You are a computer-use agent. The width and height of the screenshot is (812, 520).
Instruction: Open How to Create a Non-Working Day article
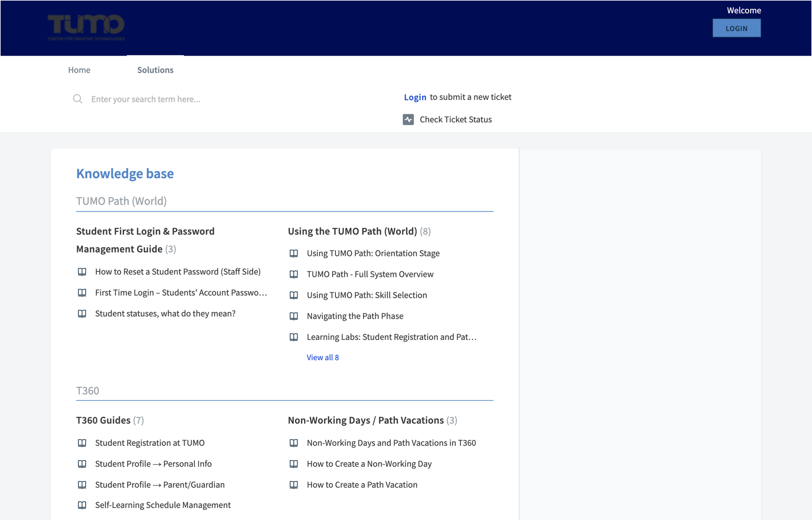pyautogui.click(x=369, y=464)
